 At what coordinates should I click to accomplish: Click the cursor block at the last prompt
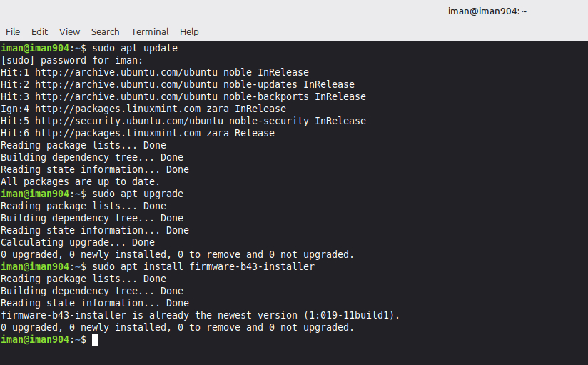pos(95,339)
